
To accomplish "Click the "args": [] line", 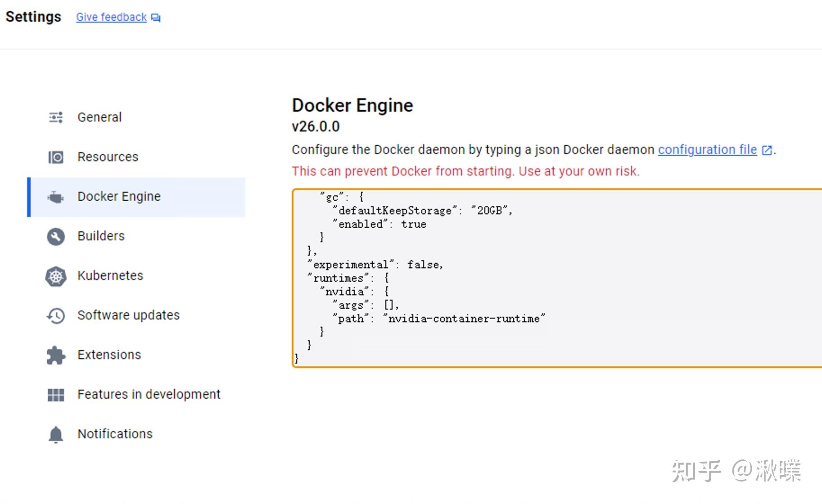I will 366,305.
